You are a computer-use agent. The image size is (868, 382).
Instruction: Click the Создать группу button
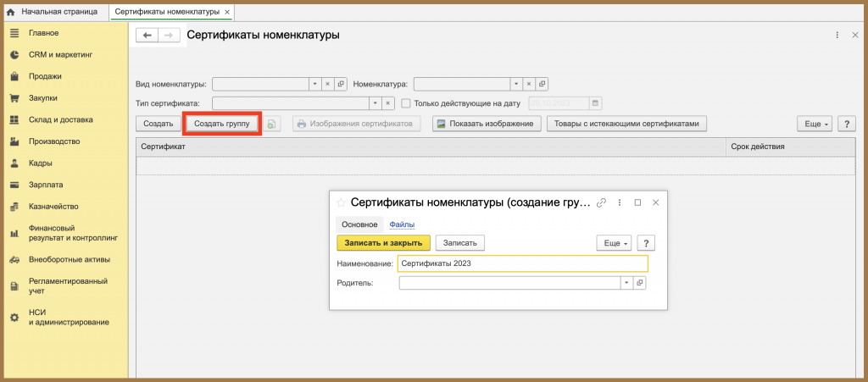pos(221,124)
